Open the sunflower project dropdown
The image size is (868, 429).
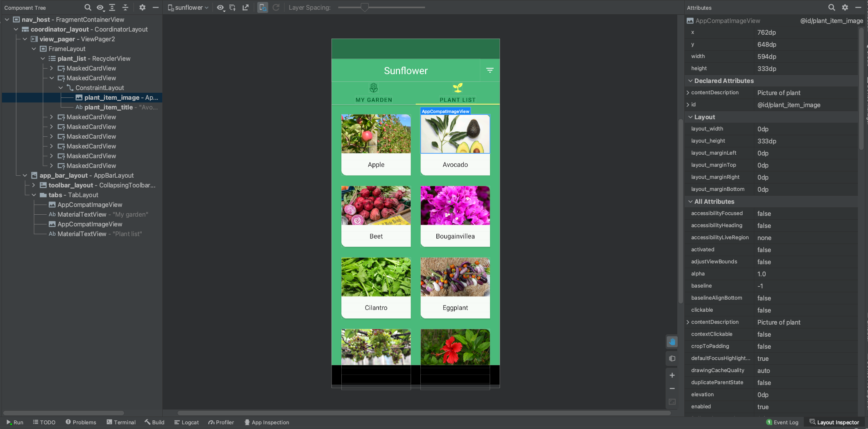pyautogui.click(x=189, y=7)
